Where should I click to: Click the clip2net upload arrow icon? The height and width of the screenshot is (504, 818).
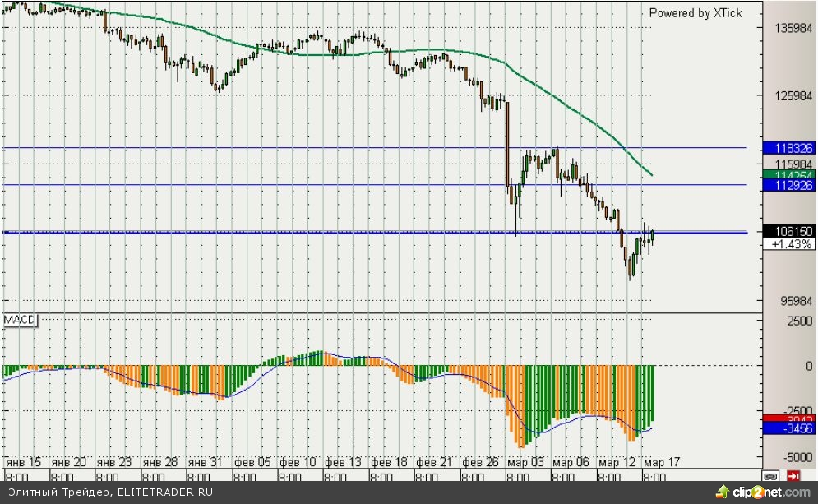(x=723, y=492)
